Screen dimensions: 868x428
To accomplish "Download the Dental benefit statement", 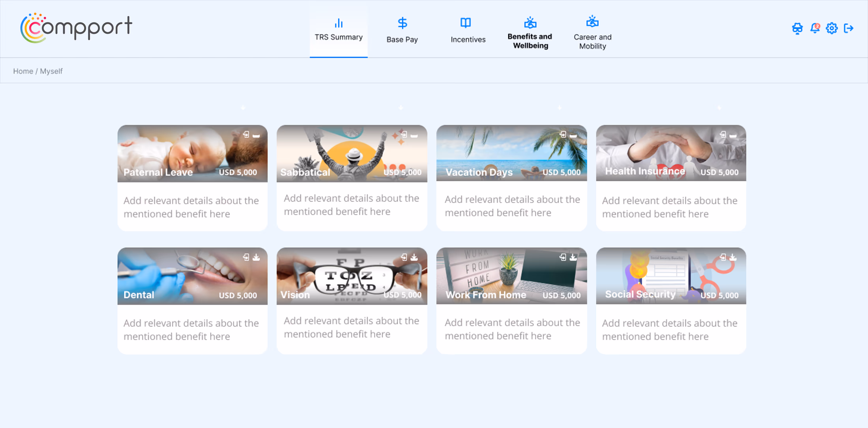I will (256, 257).
